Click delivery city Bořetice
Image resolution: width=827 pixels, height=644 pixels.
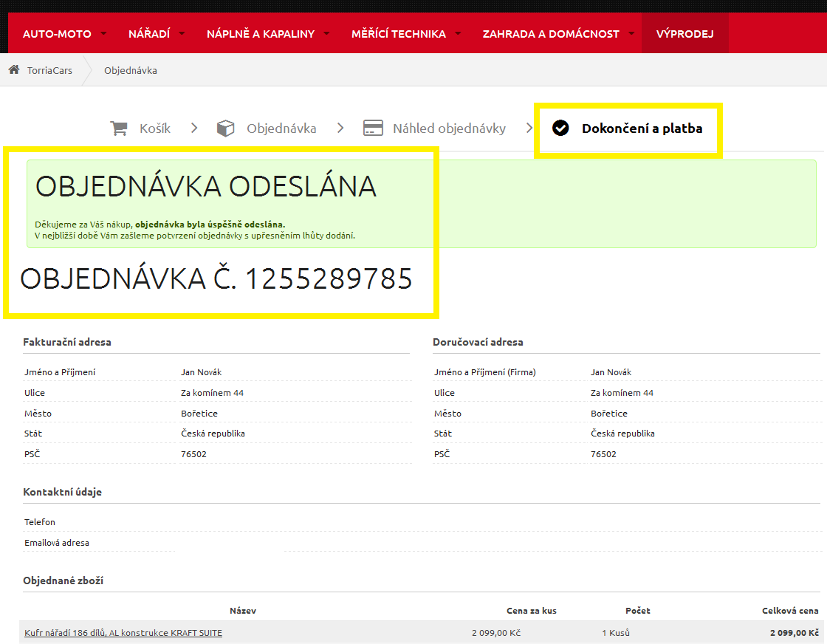(608, 413)
